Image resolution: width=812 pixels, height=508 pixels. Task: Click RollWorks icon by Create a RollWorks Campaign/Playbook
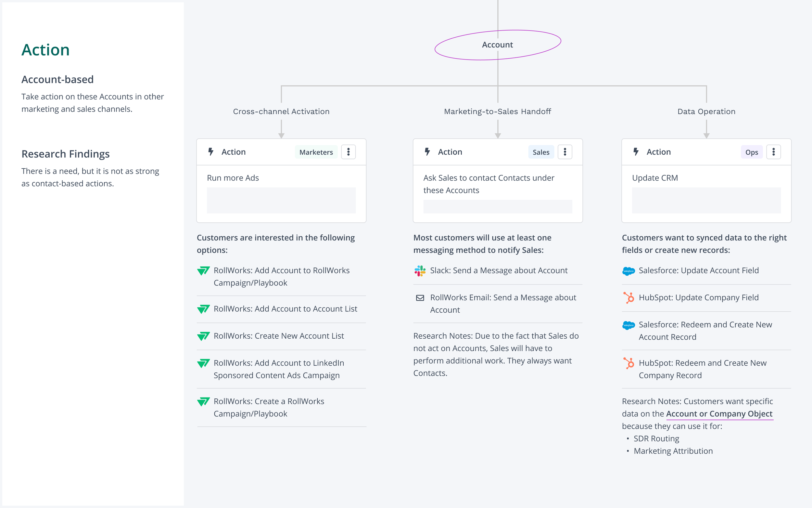pos(203,401)
